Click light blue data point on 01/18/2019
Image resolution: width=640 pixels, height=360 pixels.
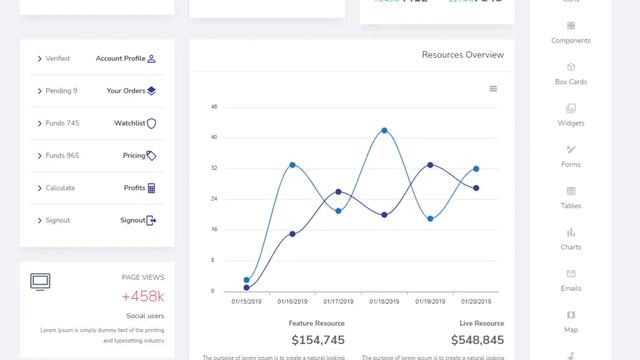(x=384, y=131)
